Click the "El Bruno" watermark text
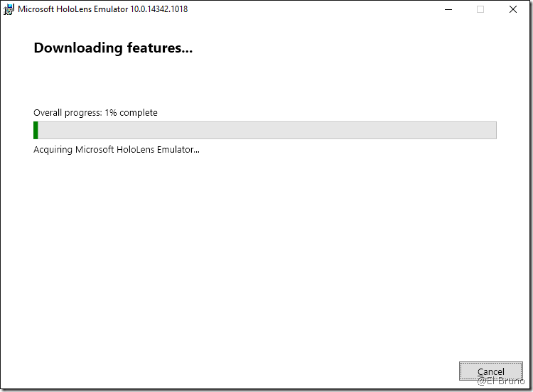The width and height of the screenshot is (533, 392). point(501,381)
